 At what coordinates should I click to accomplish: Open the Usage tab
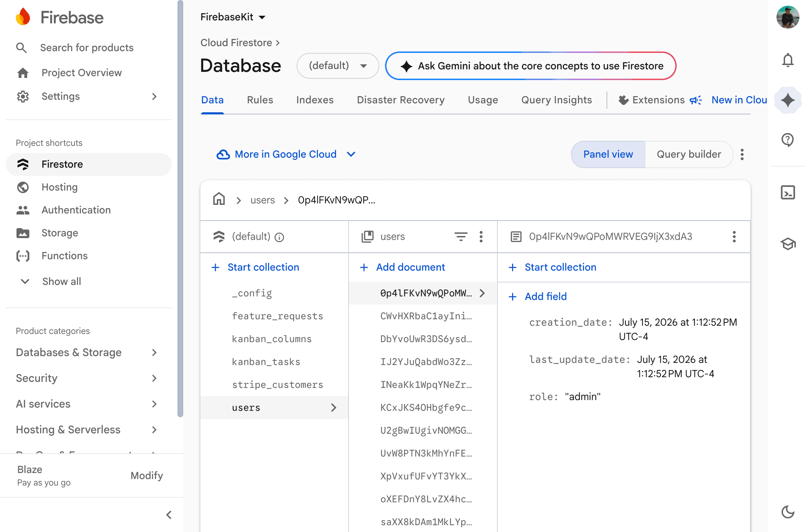483,100
